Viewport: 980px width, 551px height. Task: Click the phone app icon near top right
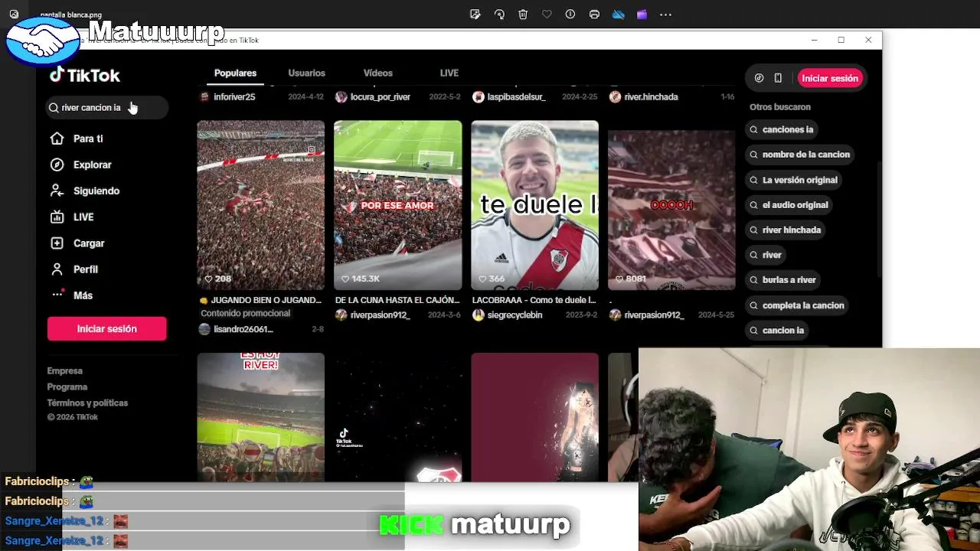tap(778, 78)
